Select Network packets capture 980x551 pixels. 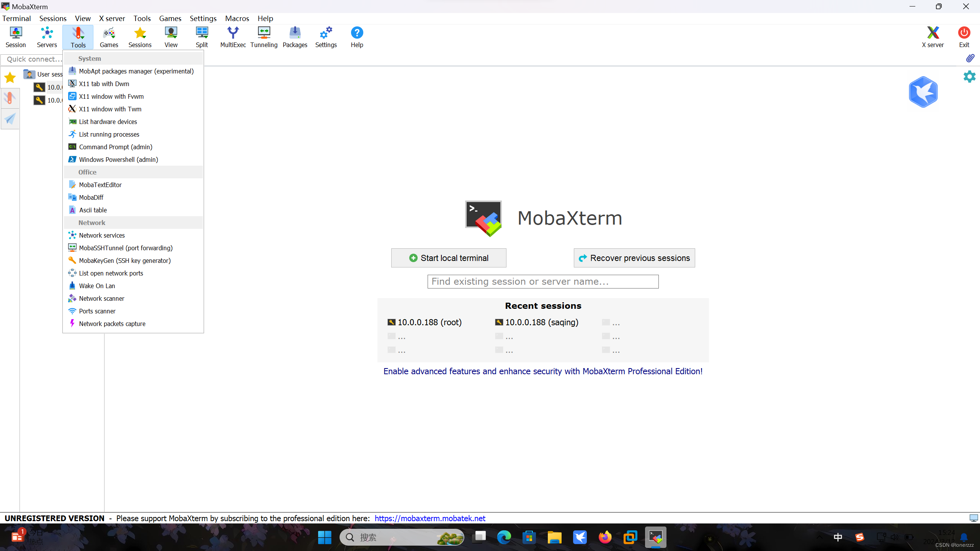point(112,323)
